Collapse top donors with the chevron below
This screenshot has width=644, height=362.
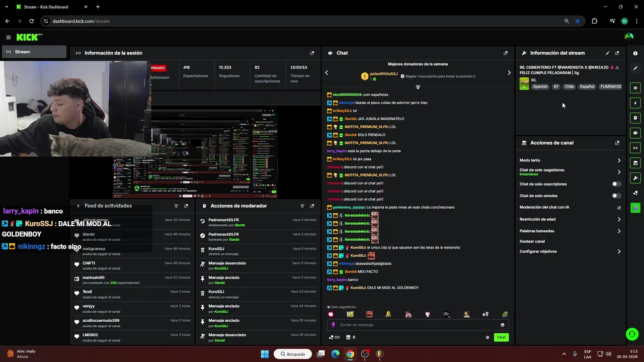point(418,87)
